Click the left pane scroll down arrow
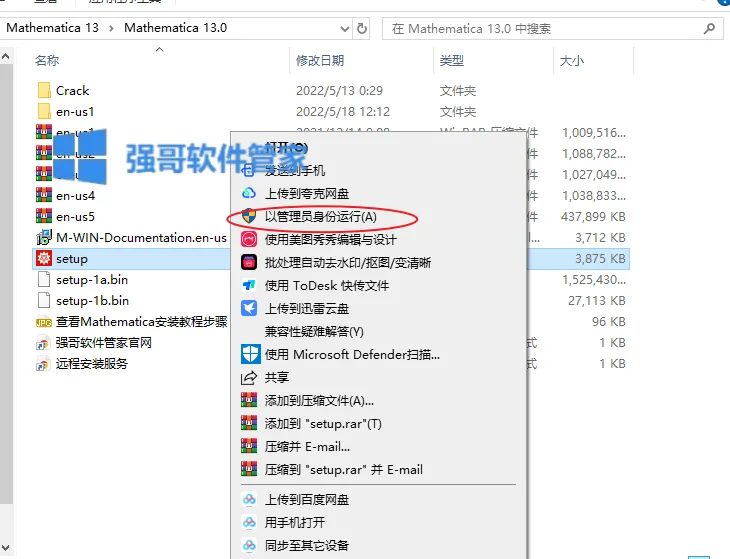Image resolution: width=730 pixels, height=559 pixels. [x=6, y=547]
